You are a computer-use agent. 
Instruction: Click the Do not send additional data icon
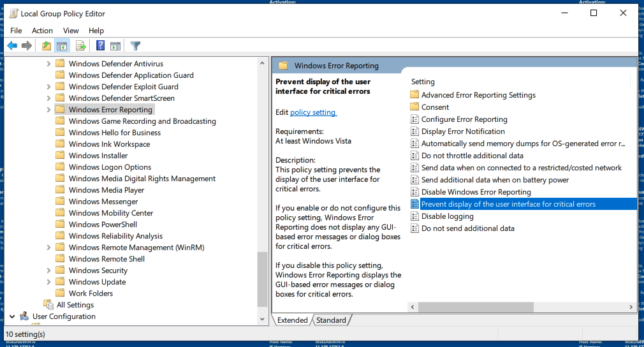click(414, 228)
